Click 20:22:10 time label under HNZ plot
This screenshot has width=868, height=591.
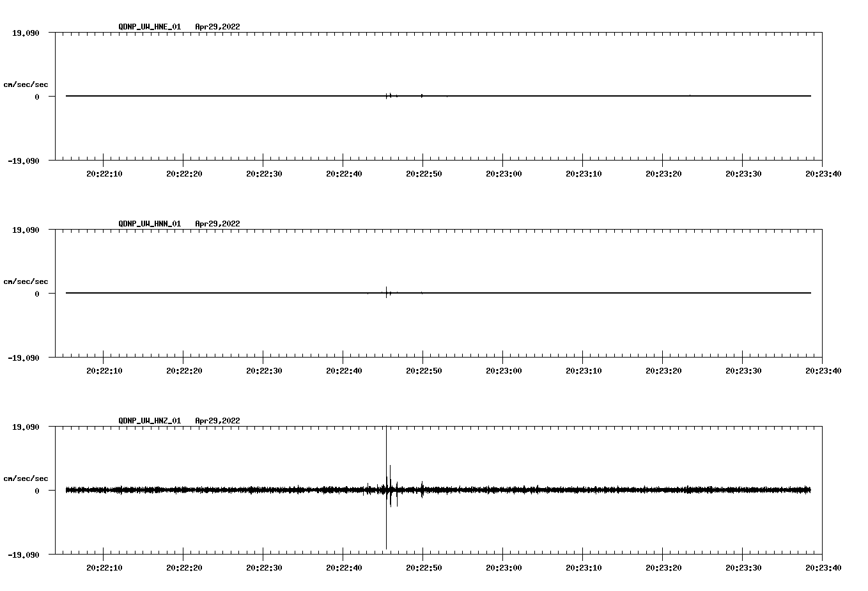104,567
